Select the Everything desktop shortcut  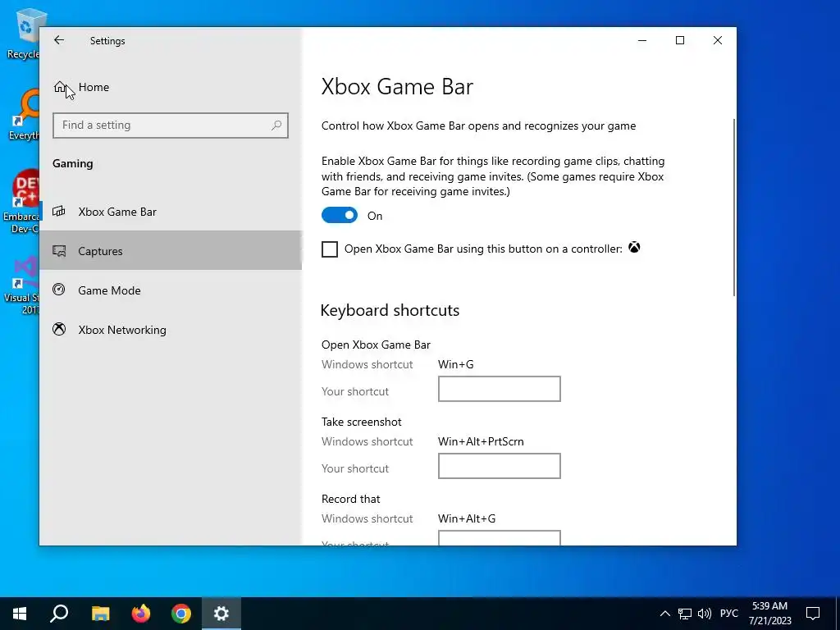tap(23, 115)
